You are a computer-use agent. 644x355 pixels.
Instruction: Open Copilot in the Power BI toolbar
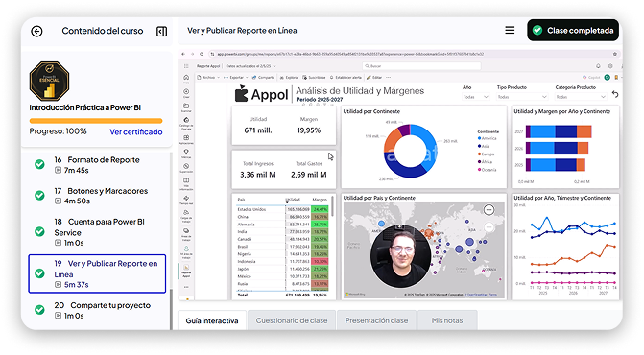pyautogui.click(x=591, y=77)
